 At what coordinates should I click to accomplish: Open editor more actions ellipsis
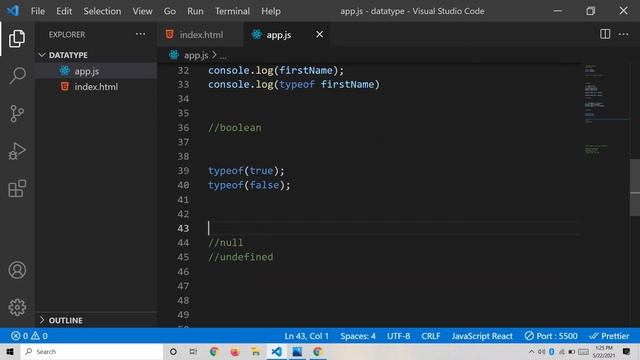click(624, 34)
